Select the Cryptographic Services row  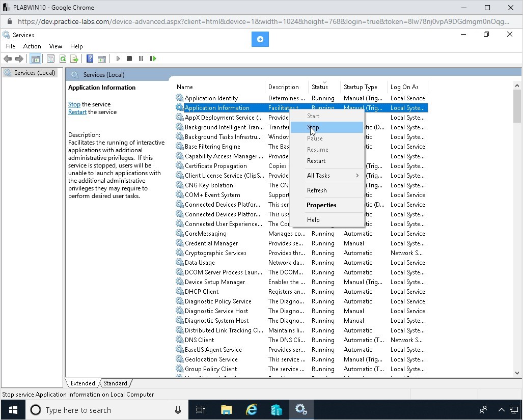(x=301, y=253)
